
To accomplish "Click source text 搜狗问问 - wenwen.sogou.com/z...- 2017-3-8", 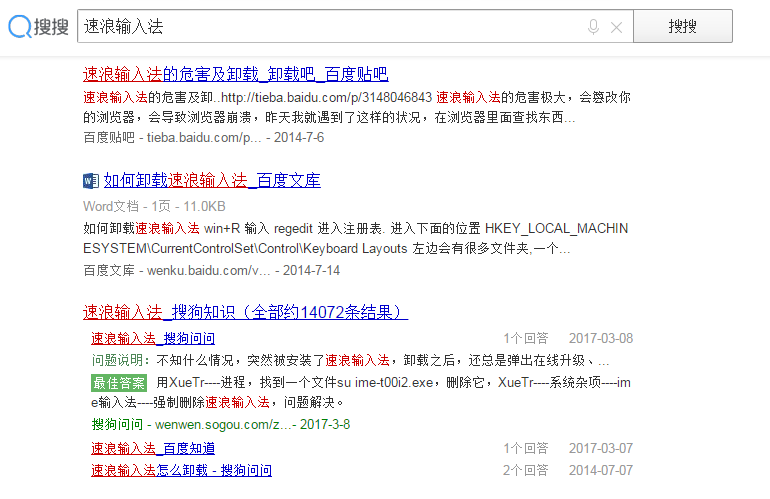I will pos(220,424).
